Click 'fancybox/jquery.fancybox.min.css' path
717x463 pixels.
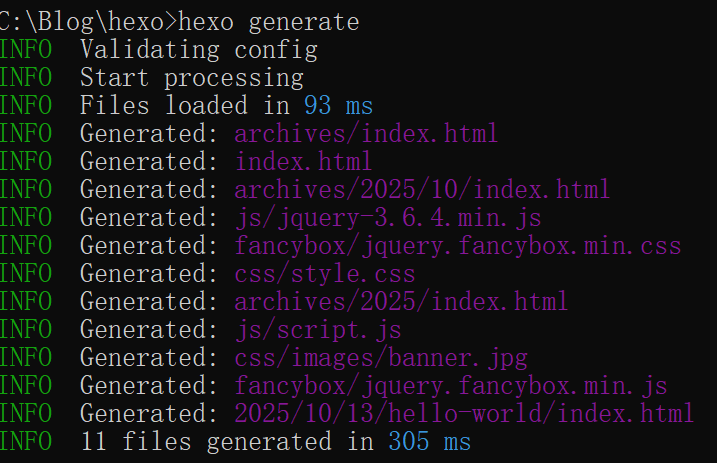pyautogui.click(x=458, y=246)
